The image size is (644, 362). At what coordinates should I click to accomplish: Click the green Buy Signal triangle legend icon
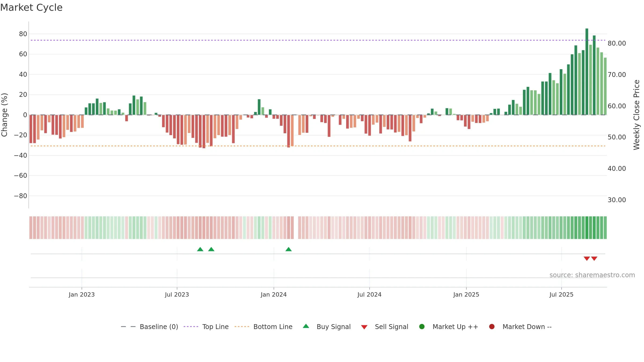pos(306,326)
